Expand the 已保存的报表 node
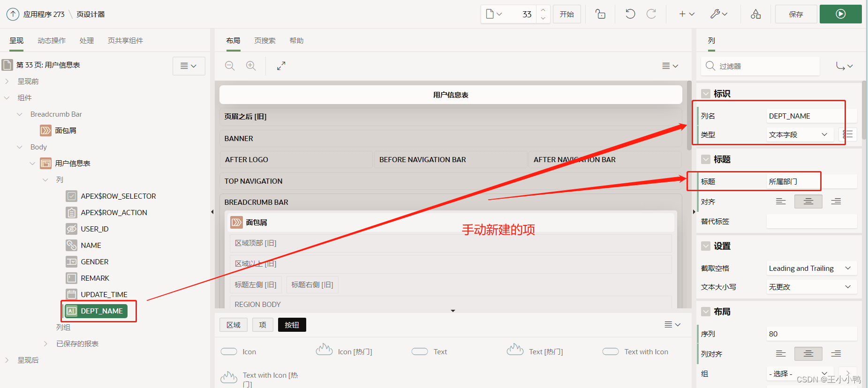The image size is (868, 388). click(x=45, y=343)
